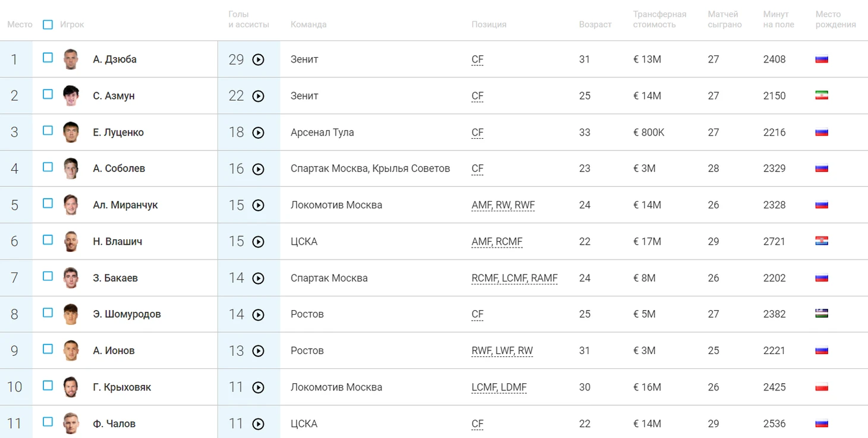Viewport: 868px width, 438px height.
Task: Show AMF, RW, RWF positions for Миранчук
Action: tap(503, 205)
